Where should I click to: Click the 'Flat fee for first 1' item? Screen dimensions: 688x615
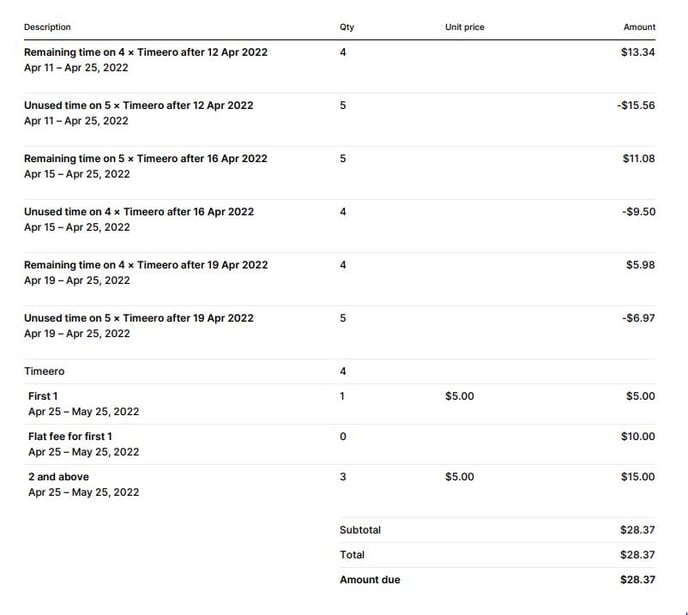click(x=70, y=436)
